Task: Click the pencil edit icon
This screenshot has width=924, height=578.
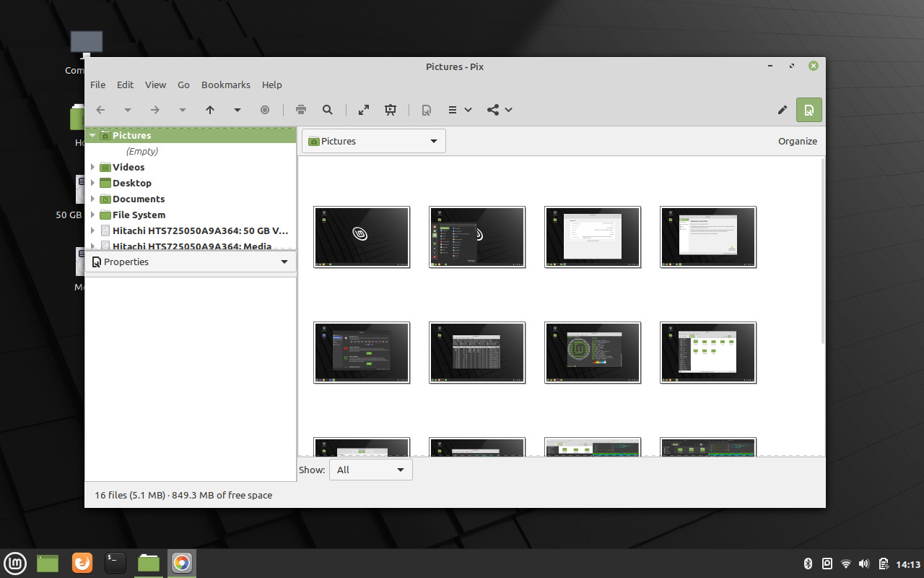Action: tap(783, 110)
